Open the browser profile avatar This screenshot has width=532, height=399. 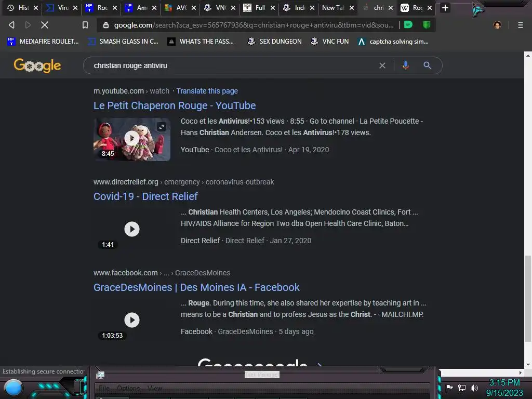point(497,25)
